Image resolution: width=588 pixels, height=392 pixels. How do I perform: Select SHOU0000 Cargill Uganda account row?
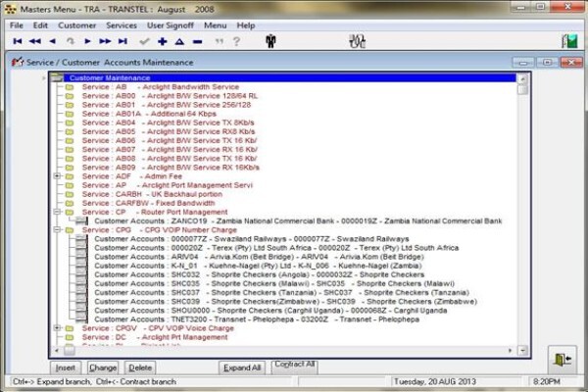coord(270,311)
